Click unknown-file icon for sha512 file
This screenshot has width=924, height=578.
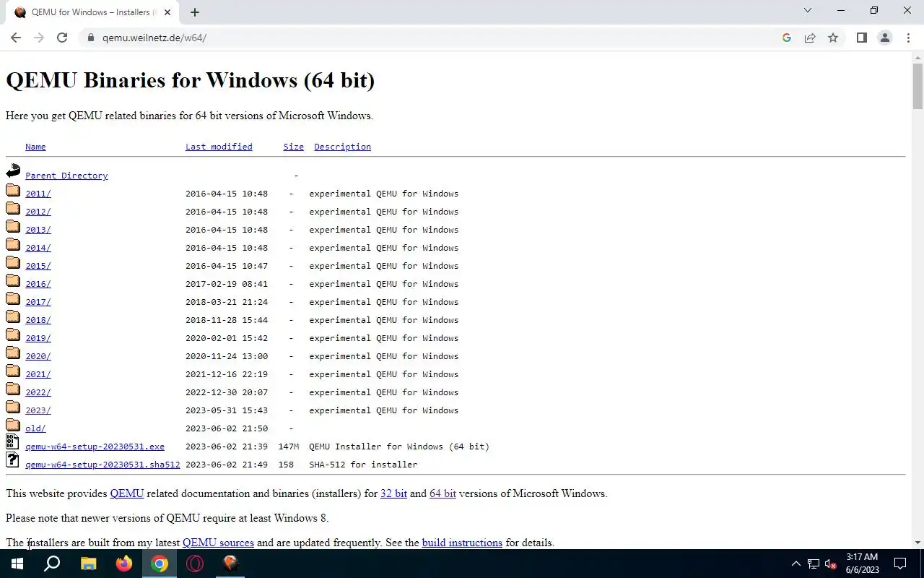[12, 460]
